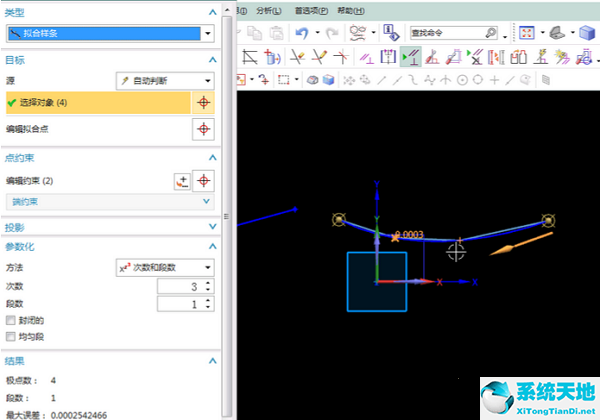
Task: Click the shaded blue cube icon
Action: pos(587,33)
